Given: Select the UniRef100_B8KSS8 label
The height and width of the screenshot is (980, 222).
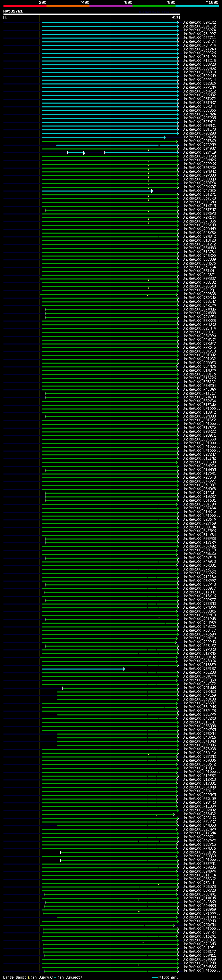Looking at the screenshot, I should click(x=199, y=439).
